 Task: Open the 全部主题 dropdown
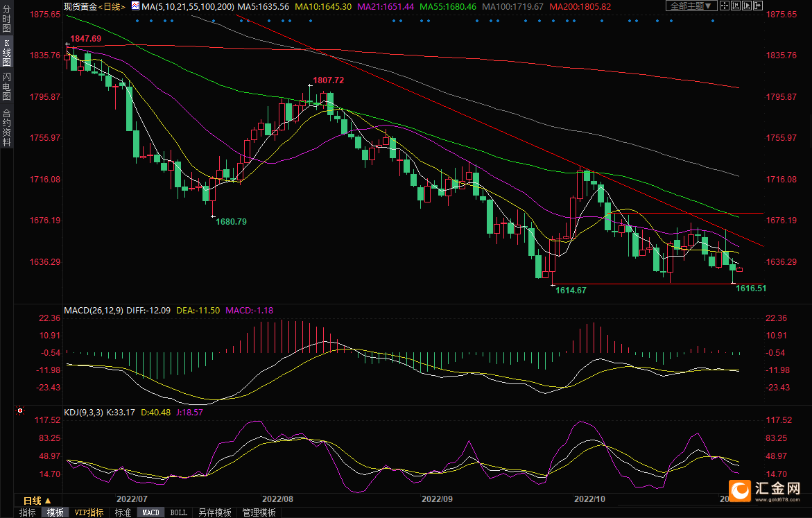click(x=693, y=6)
